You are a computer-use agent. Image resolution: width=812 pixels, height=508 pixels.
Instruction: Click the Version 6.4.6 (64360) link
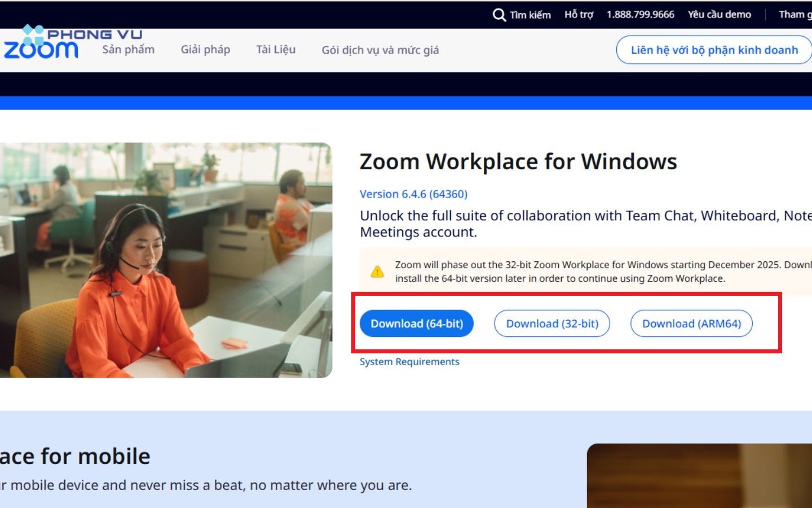(x=413, y=194)
